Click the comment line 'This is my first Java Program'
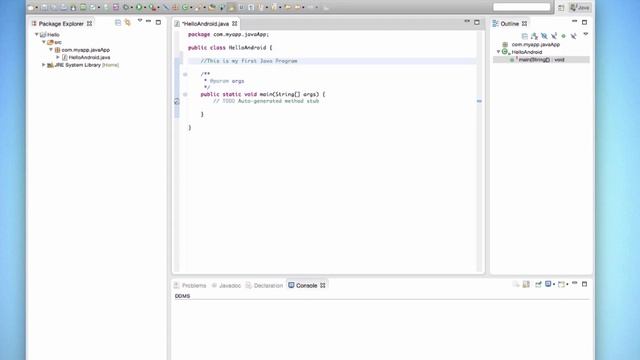 250,61
